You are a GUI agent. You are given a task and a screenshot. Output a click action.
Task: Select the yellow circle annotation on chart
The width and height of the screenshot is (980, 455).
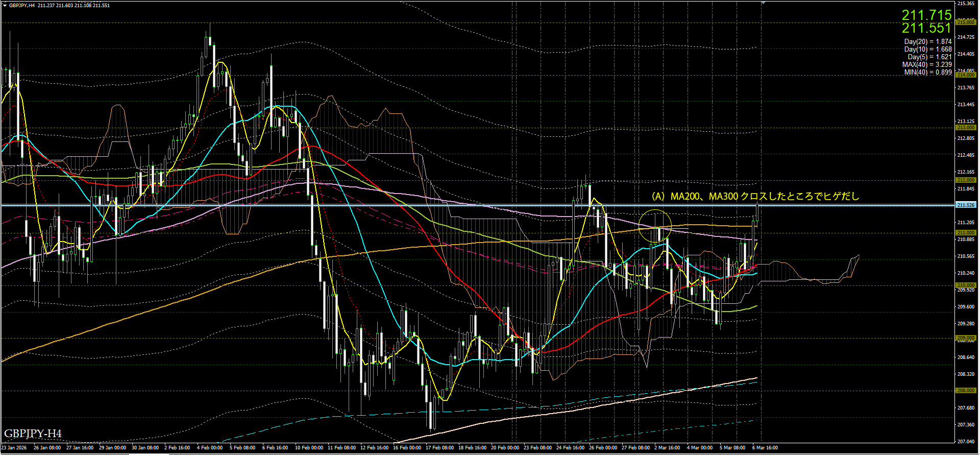(x=655, y=225)
